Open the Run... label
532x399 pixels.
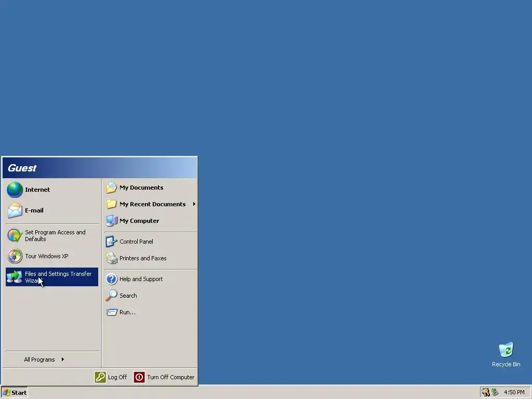[x=128, y=312]
